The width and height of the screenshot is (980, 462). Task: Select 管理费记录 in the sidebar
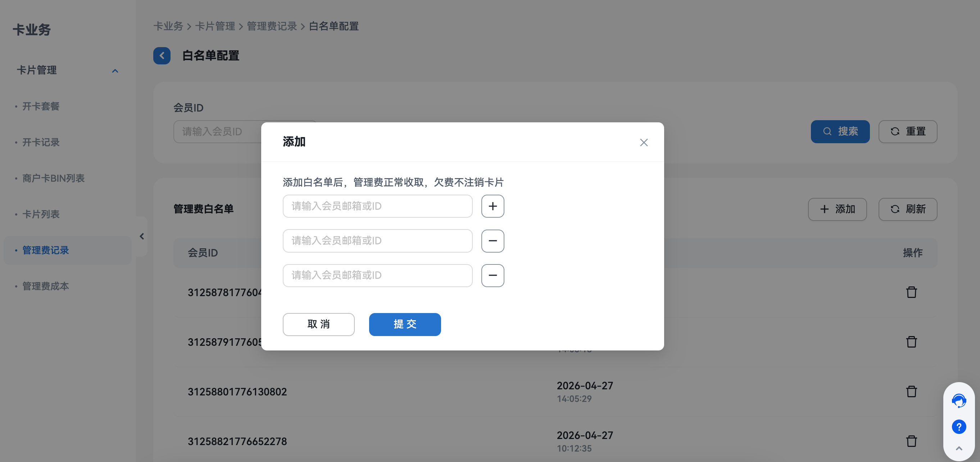68,250
